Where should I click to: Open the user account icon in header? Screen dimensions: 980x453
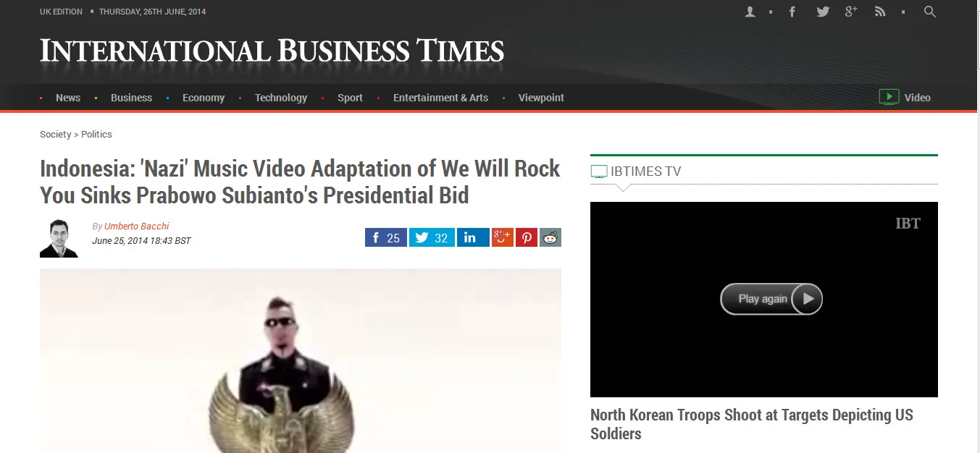point(750,12)
